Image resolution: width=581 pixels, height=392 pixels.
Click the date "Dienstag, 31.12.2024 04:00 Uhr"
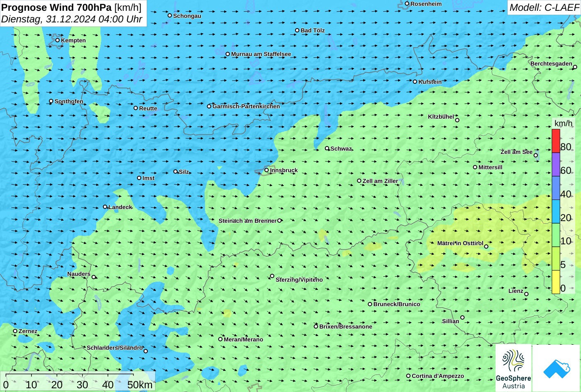[72, 19]
